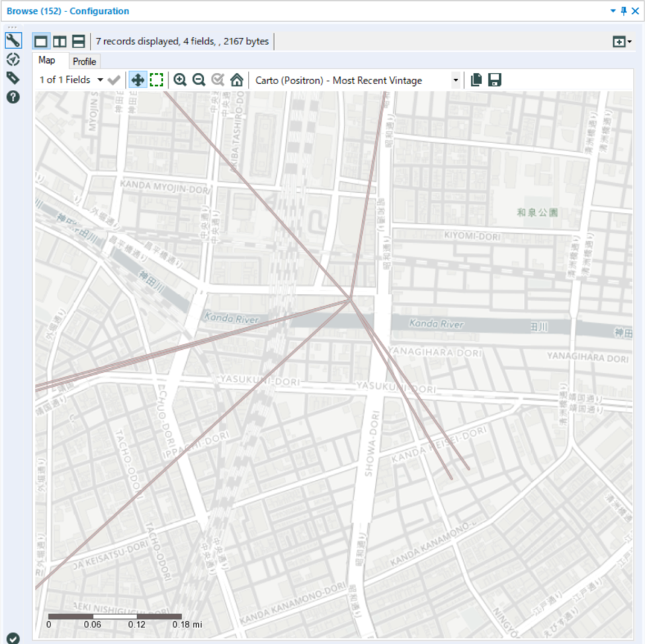The width and height of the screenshot is (645, 644).
Task: Switch to side-by-side split view
Action: (60, 42)
